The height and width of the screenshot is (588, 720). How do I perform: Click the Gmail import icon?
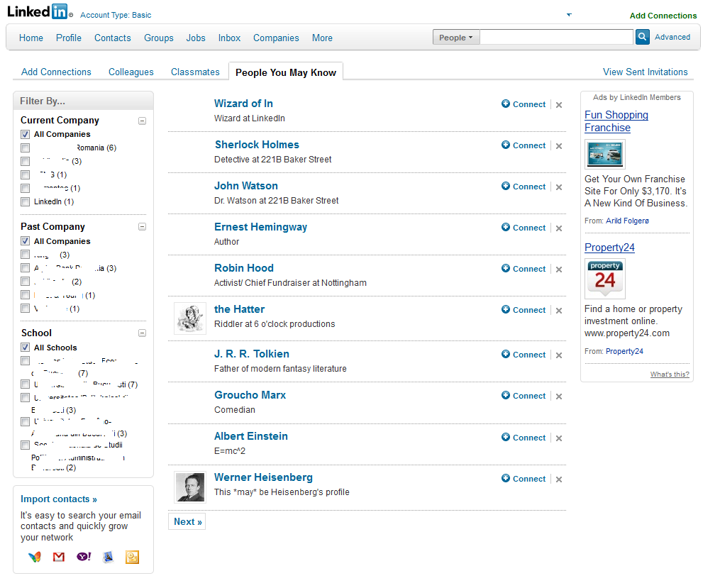[x=59, y=558]
